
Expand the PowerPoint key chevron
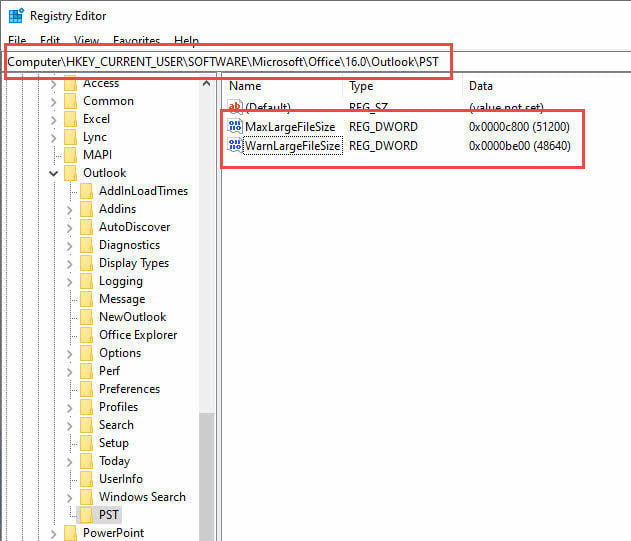[54, 534]
